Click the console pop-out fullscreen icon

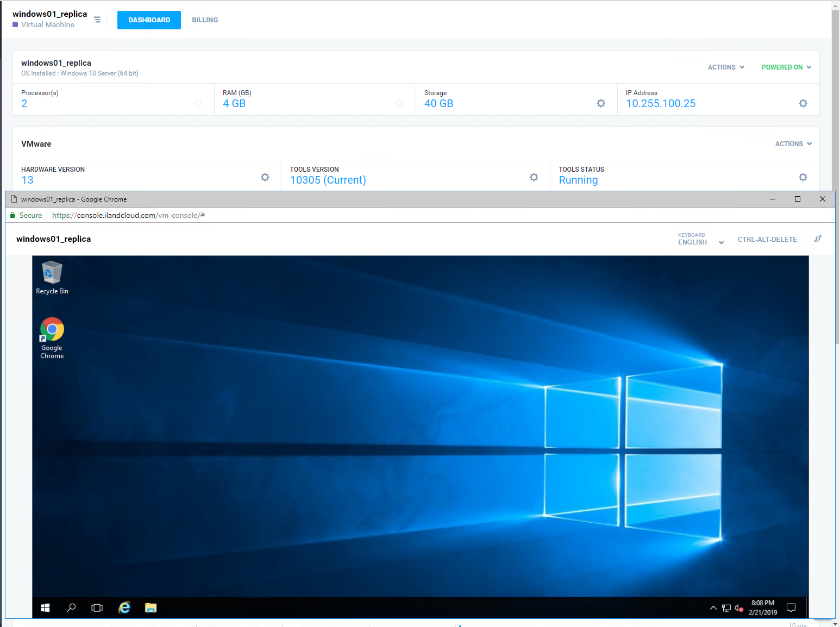[x=818, y=239]
